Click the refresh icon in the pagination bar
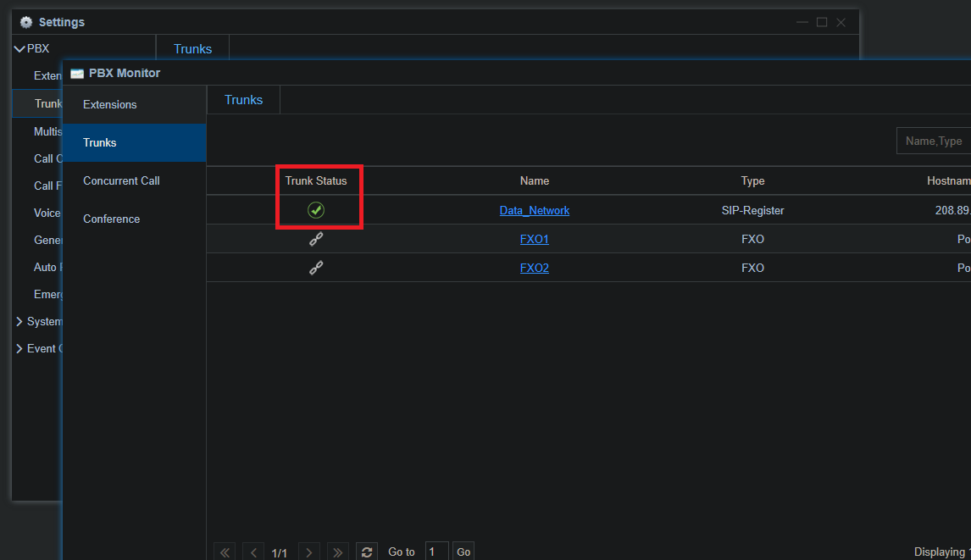This screenshot has width=971, height=560. (x=367, y=552)
